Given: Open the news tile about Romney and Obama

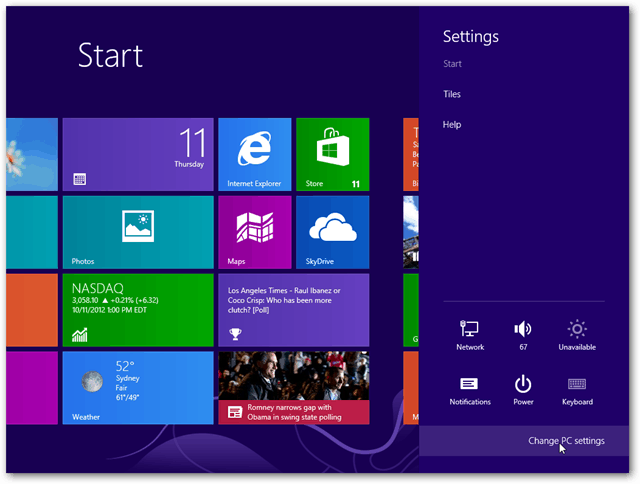Looking at the screenshot, I should pos(294,388).
